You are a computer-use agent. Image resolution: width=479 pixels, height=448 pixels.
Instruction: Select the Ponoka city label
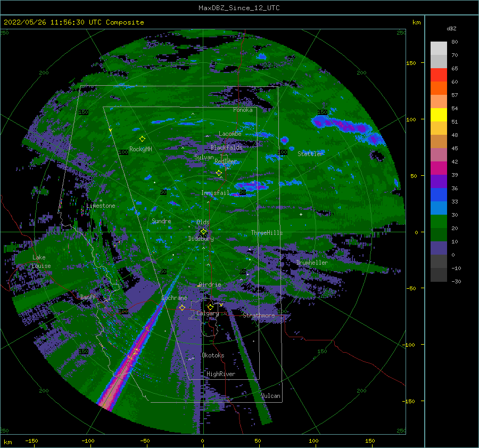(x=243, y=110)
